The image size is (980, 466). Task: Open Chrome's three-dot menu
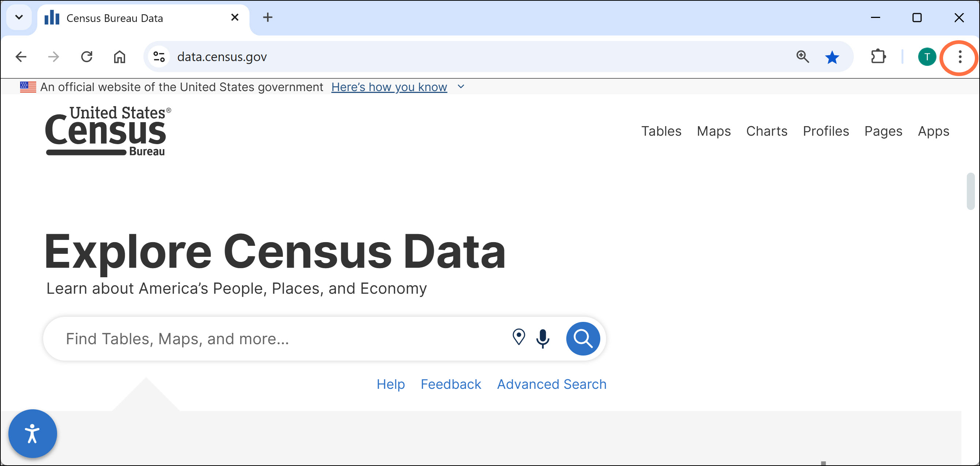(960, 57)
